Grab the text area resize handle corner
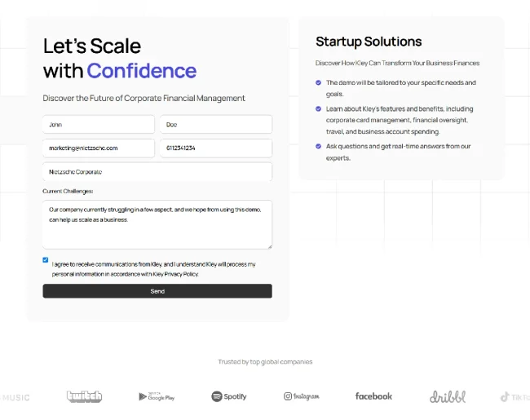Viewport: 530px width, 420px height. [270, 247]
